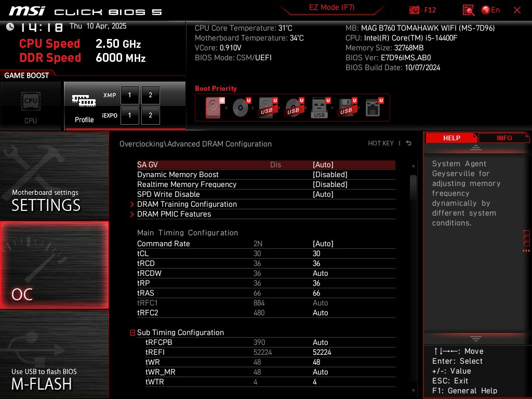Collapse Sub Timing Configuration section

132,332
